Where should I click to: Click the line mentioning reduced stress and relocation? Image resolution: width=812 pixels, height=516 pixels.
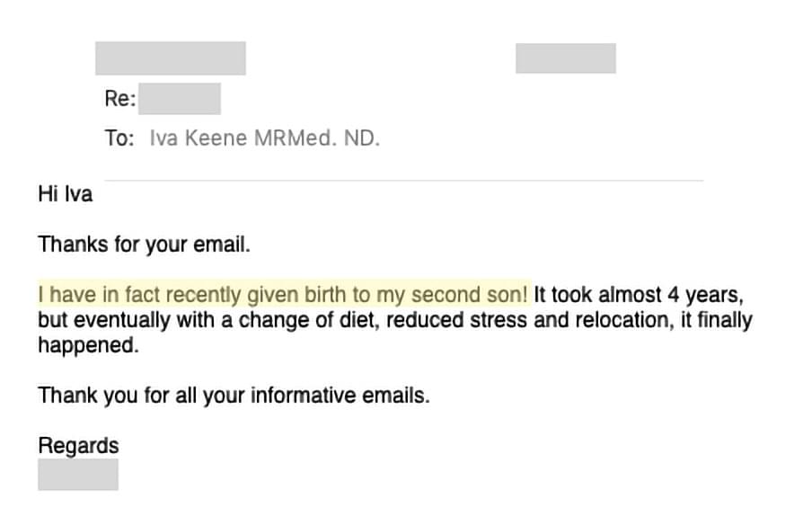coord(395,320)
